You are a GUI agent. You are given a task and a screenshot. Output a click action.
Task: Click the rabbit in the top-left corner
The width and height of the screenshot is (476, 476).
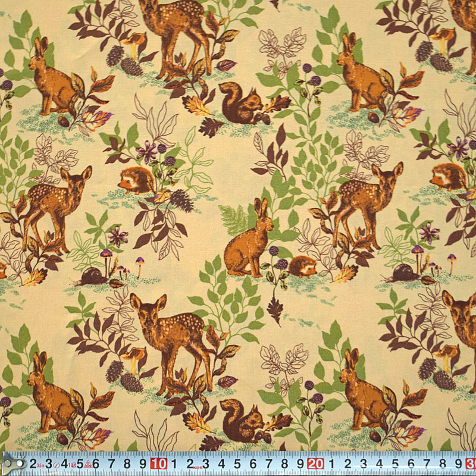pos(51,80)
